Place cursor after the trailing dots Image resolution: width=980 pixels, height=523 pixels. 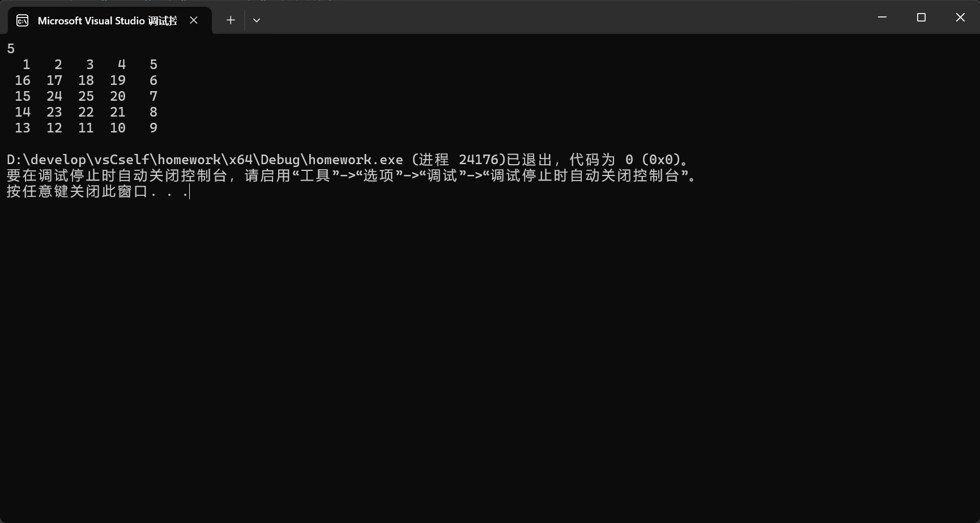[189, 192]
